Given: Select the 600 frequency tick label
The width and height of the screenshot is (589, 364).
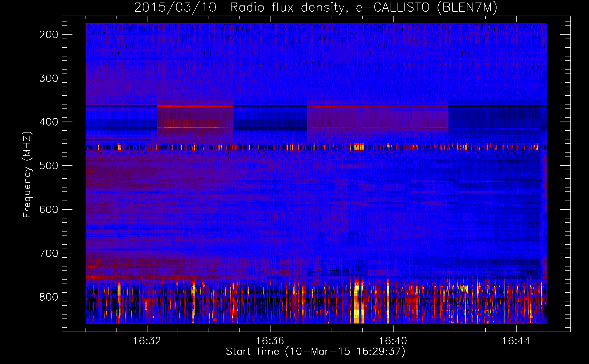Looking at the screenshot, I should click(x=49, y=209).
